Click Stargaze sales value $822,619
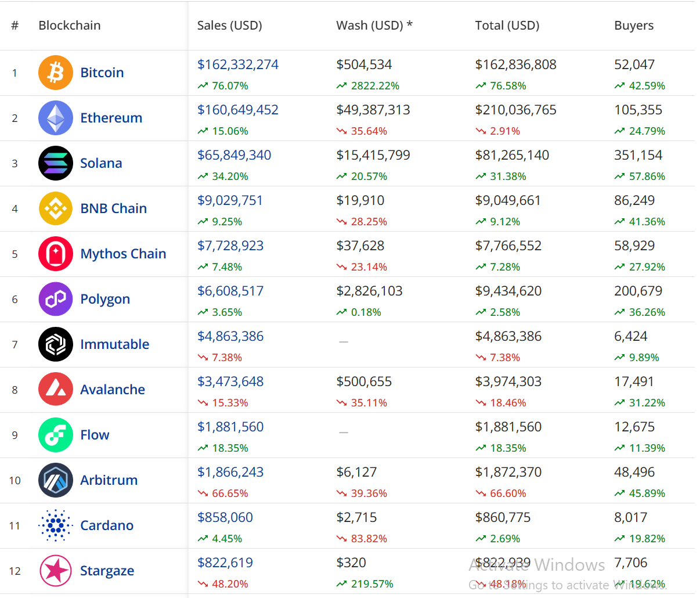The image size is (700, 598). tap(225, 563)
